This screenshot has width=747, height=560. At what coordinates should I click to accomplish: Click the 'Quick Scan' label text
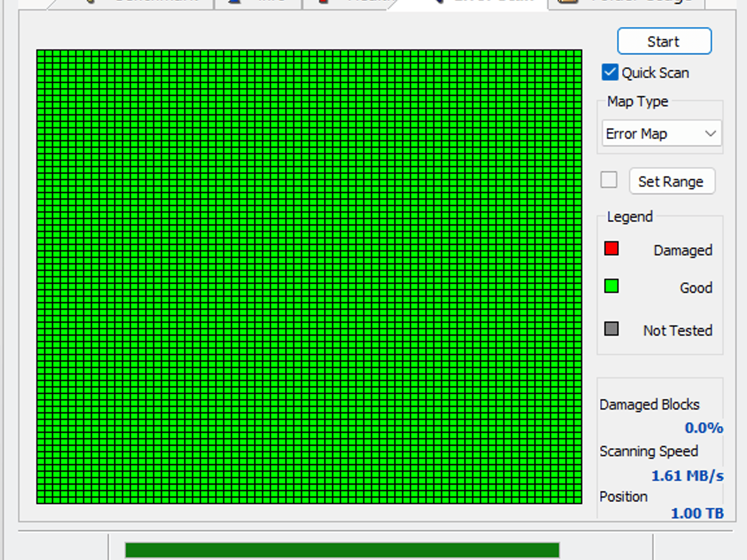(x=655, y=73)
